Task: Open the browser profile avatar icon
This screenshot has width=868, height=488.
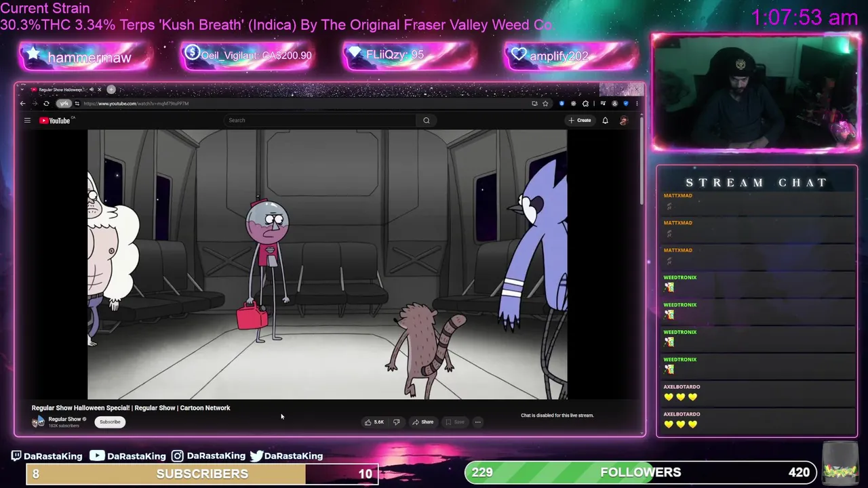Action: [x=614, y=104]
